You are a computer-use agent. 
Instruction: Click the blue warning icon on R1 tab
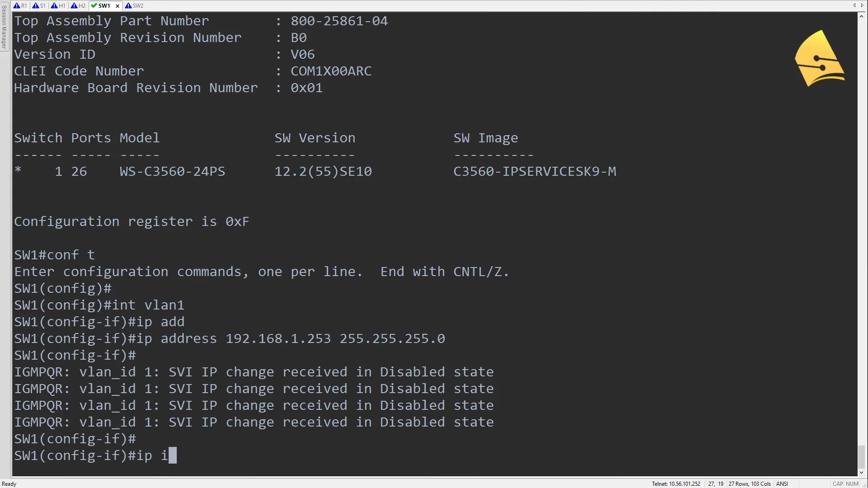17,6
